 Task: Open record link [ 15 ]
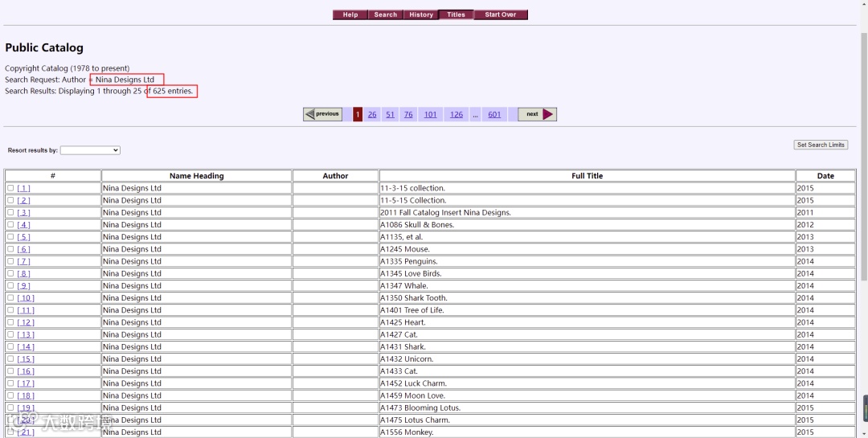(26, 358)
